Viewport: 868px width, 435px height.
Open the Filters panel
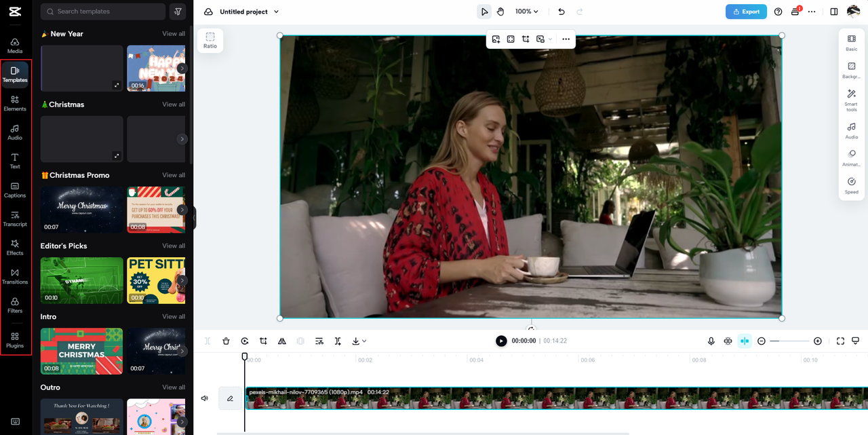pyautogui.click(x=15, y=305)
